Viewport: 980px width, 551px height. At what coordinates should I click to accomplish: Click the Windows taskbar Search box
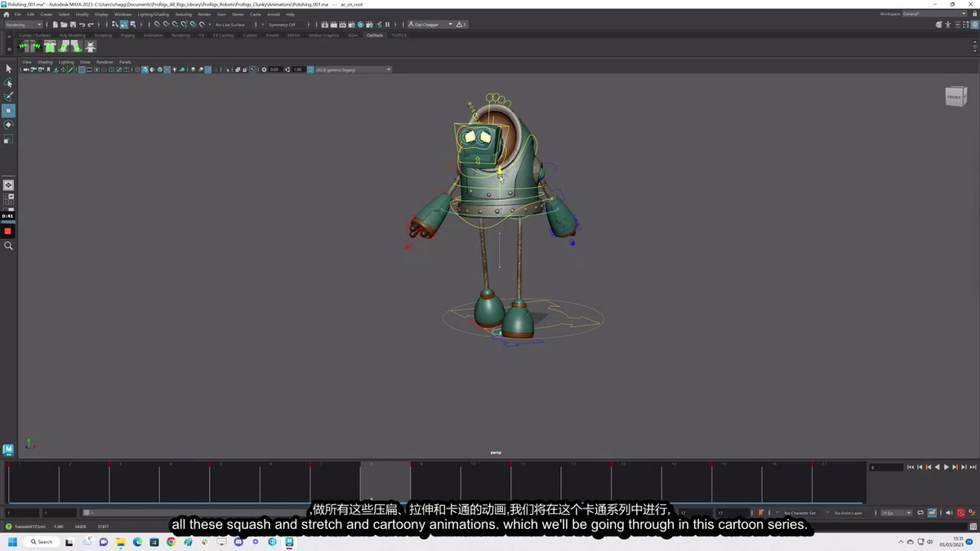click(x=42, y=542)
